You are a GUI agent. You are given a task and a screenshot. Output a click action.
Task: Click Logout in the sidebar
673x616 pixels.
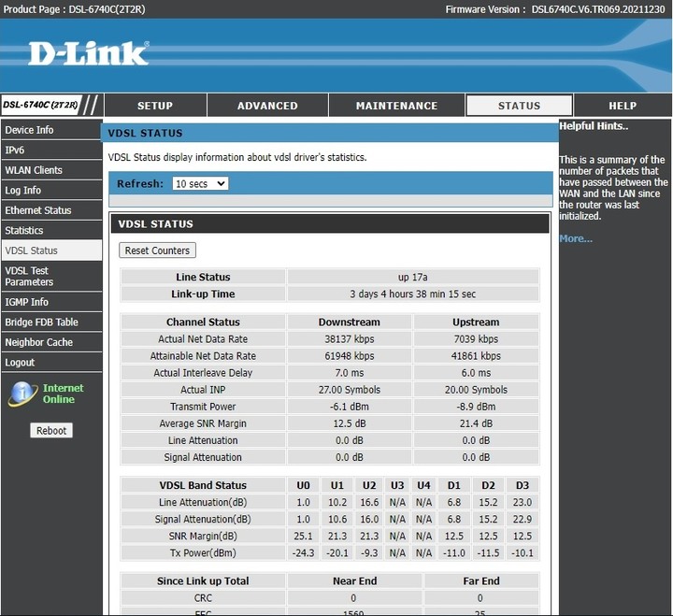pyautogui.click(x=51, y=363)
